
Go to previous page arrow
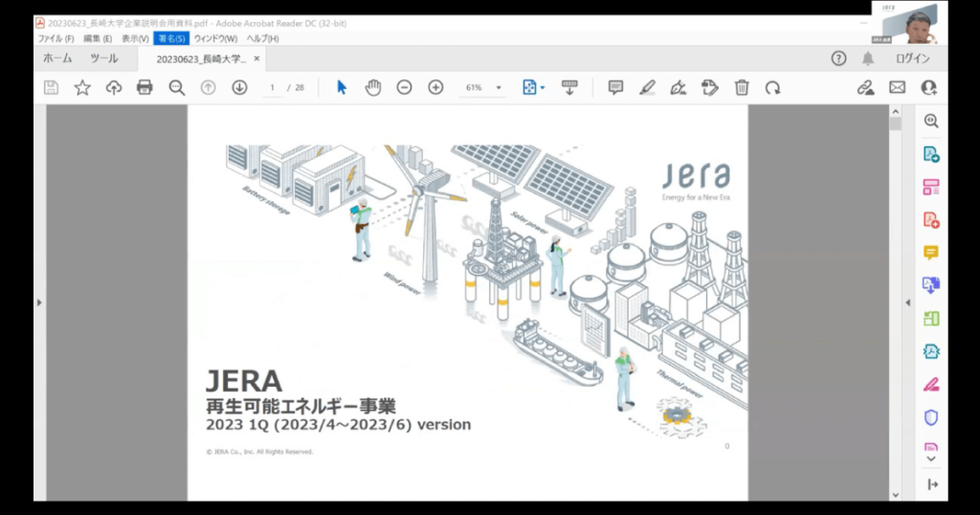pyautogui.click(x=208, y=87)
